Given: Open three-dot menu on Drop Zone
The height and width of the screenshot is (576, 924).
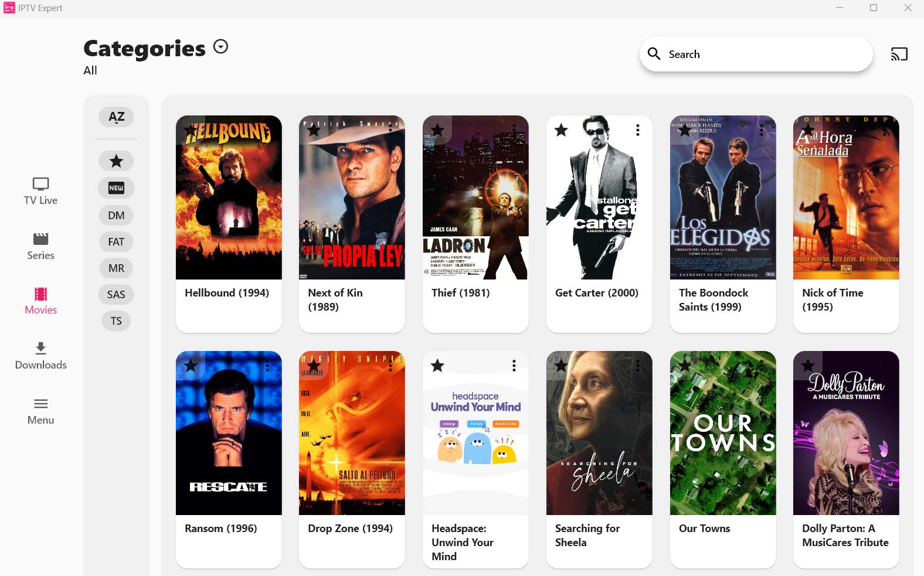Looking at the screenshot, I should [390, 366].
